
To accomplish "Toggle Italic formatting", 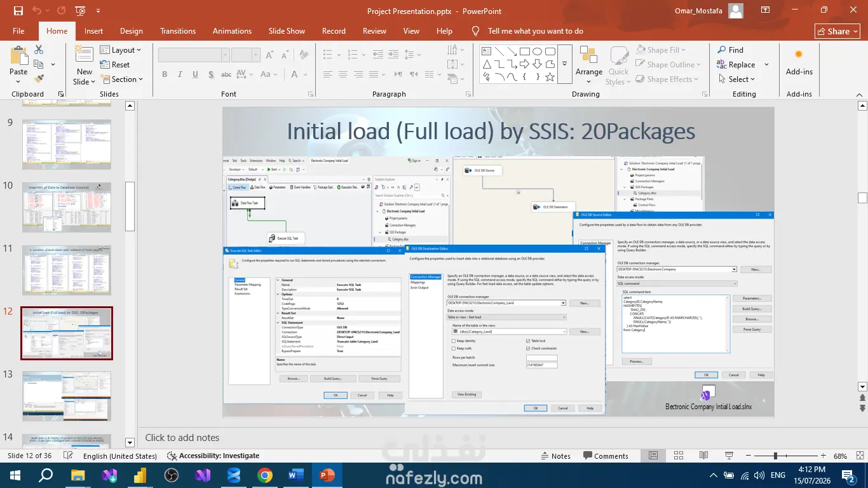I will pos(180,74).
